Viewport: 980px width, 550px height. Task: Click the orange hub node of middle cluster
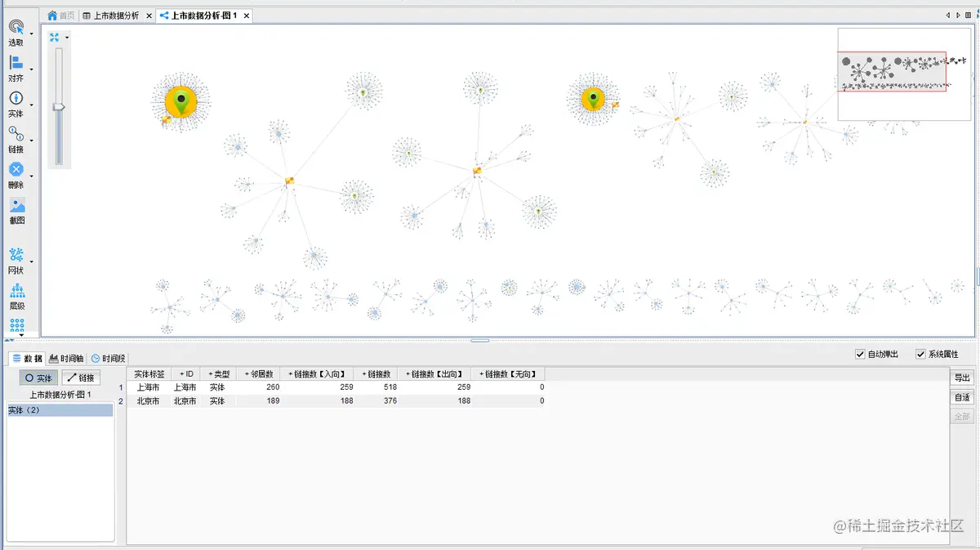[x=477, y=171]
